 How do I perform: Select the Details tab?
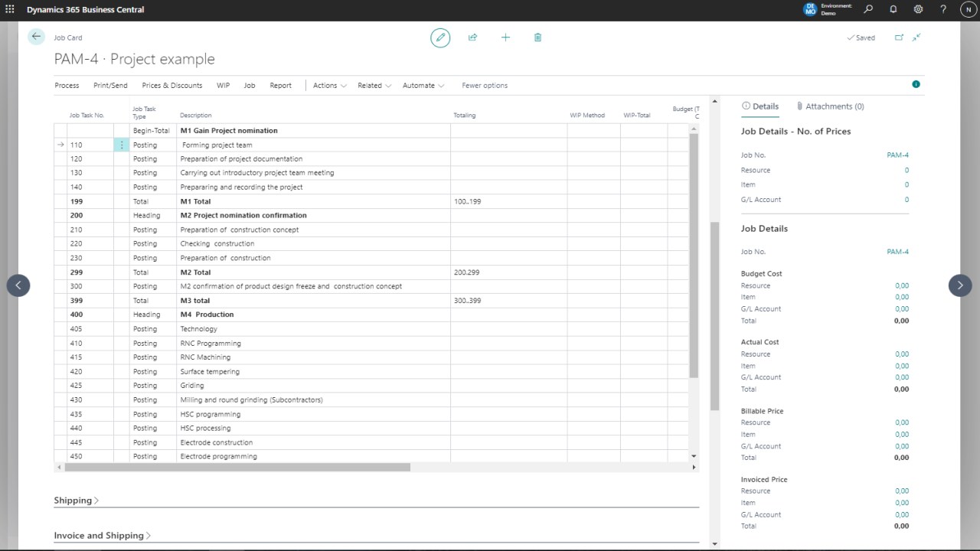[x=759, y=106]
